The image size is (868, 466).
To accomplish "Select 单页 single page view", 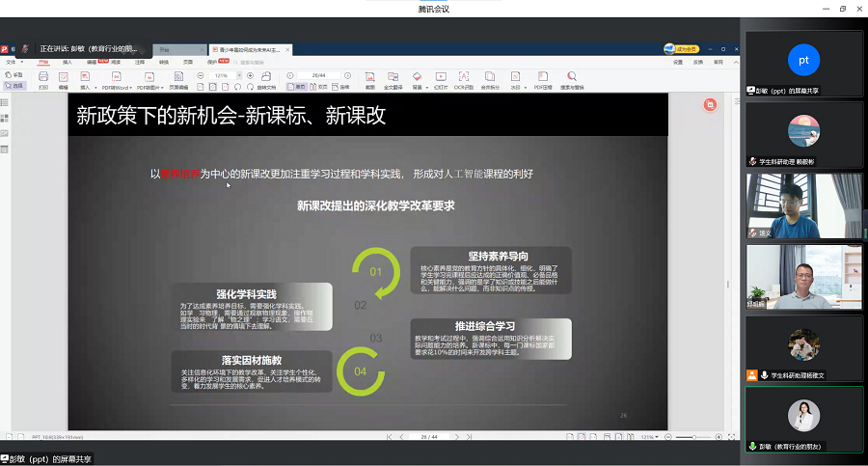I will 300,85.
